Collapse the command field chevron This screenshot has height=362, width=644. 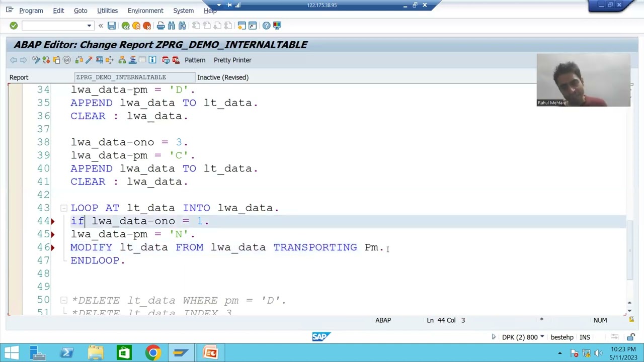[101, 26]
